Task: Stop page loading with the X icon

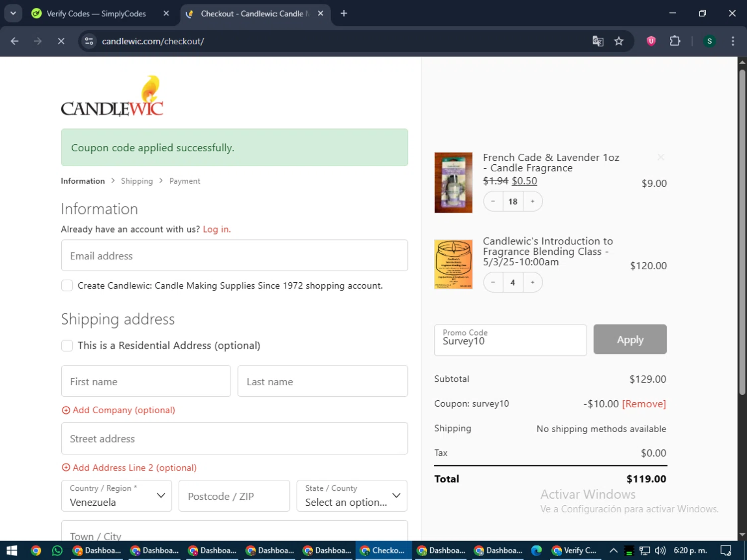Action: coord(61,41)
